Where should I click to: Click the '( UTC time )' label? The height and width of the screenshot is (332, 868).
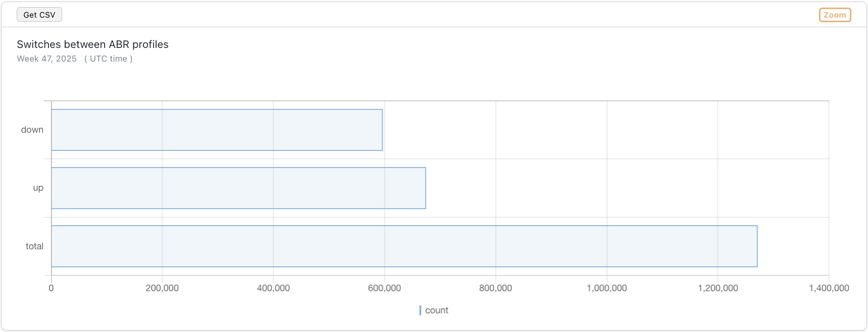108,59
